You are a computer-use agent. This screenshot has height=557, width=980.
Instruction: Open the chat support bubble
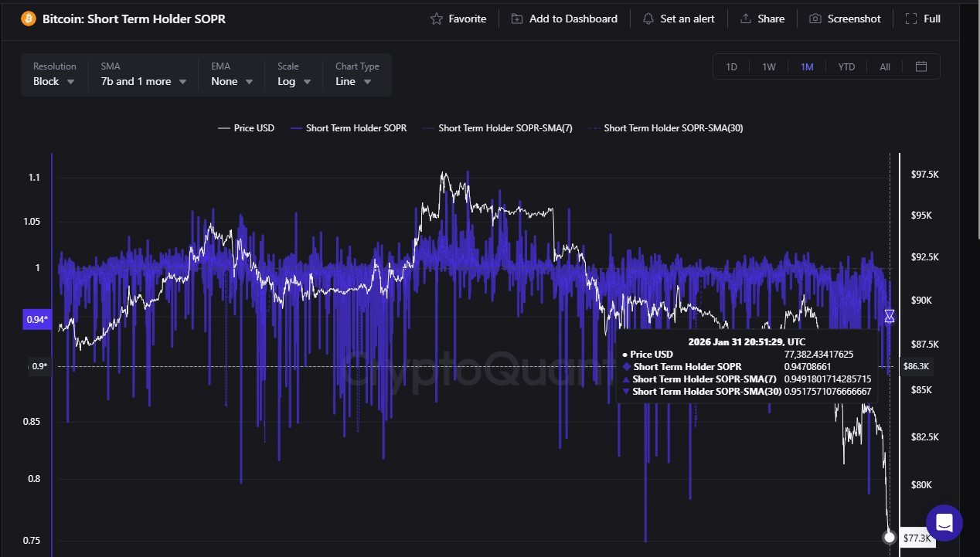[944, 523]
